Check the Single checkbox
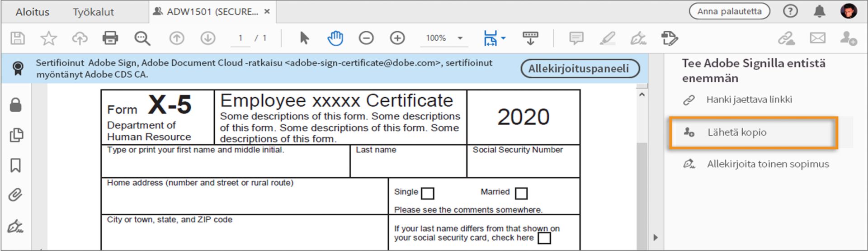 [x=427, y=194]
